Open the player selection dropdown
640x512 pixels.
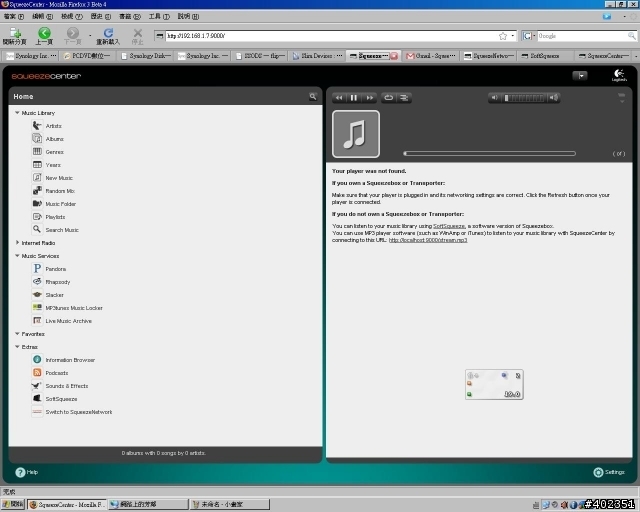coord(580,76)
